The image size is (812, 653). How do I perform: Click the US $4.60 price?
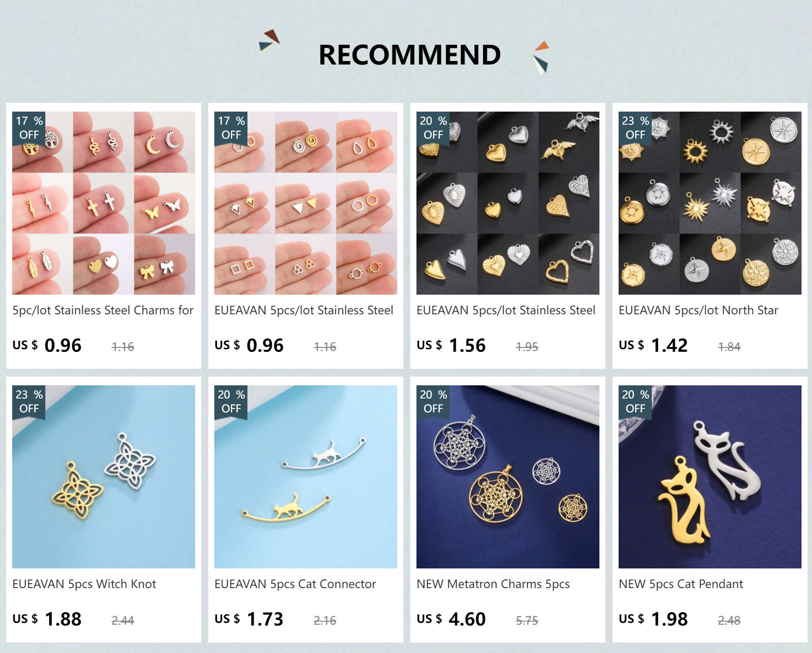click(451, 619)
